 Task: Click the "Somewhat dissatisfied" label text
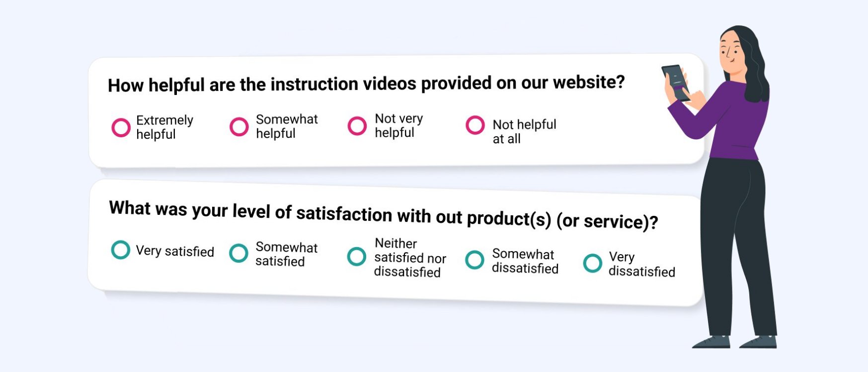525,261
